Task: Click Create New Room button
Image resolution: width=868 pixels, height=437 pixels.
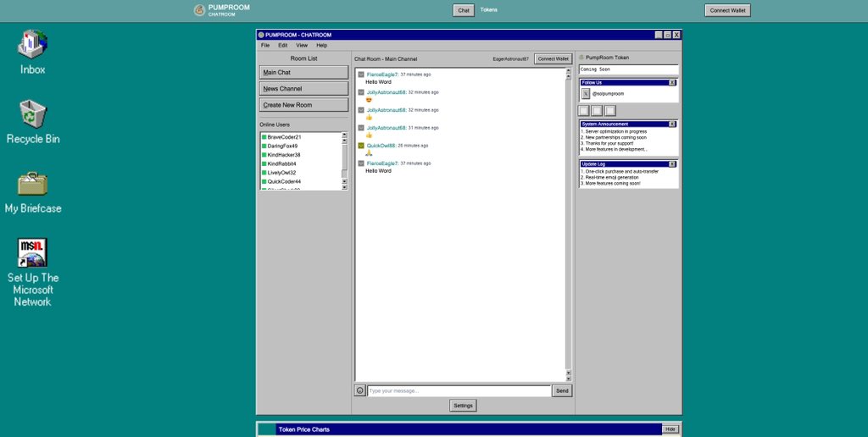Action: tap(304, 104)
